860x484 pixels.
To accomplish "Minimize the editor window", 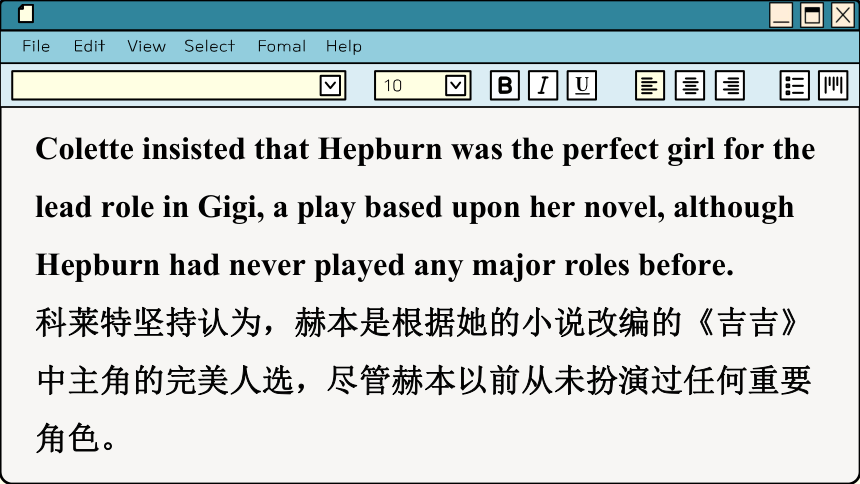I will (x=781, y=15).
